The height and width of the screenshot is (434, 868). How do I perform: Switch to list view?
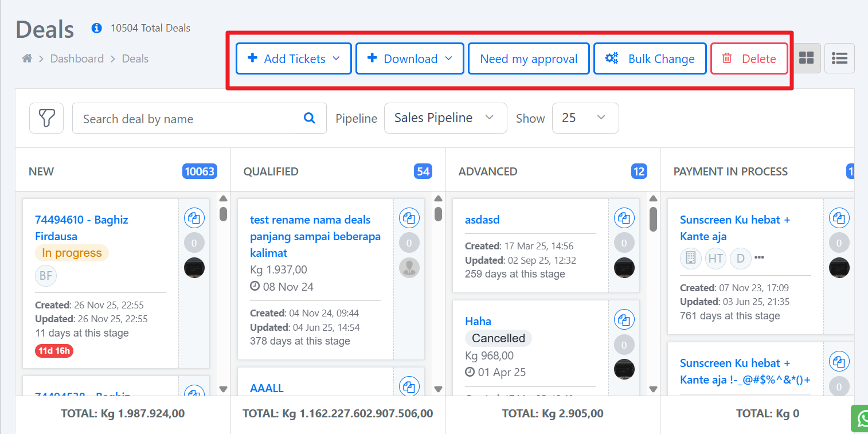[x=839, y=58]
